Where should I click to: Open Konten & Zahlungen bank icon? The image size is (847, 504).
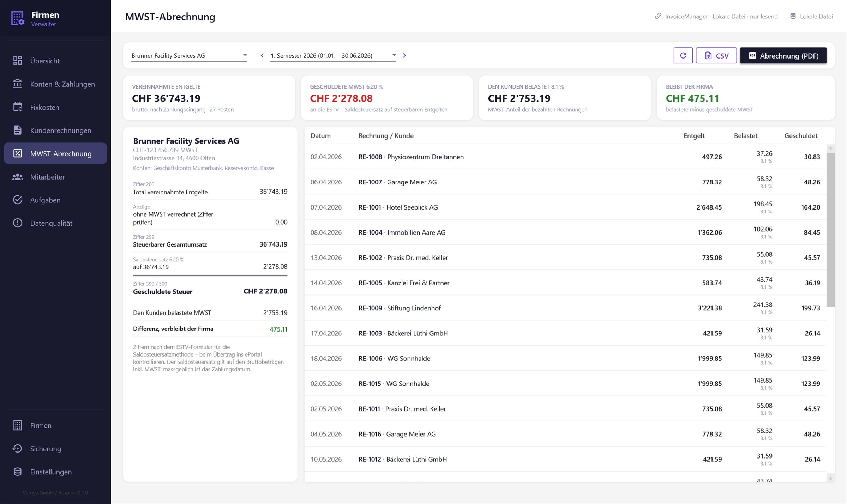tap(18, 84)
